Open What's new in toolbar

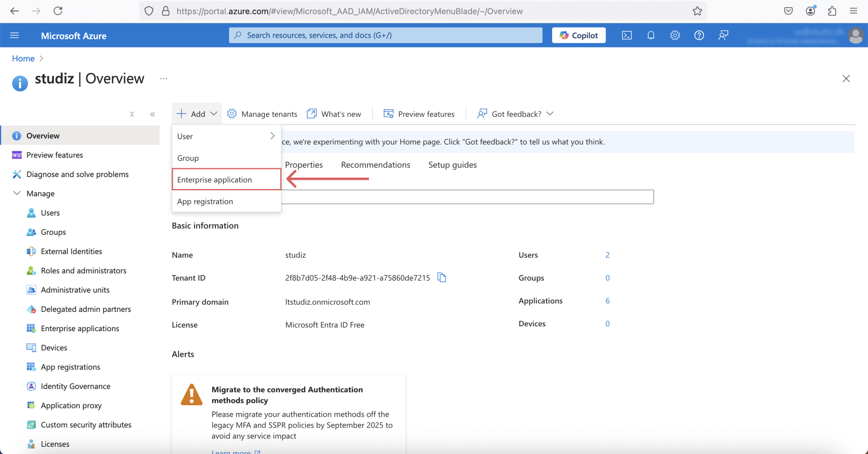[334, 114]
